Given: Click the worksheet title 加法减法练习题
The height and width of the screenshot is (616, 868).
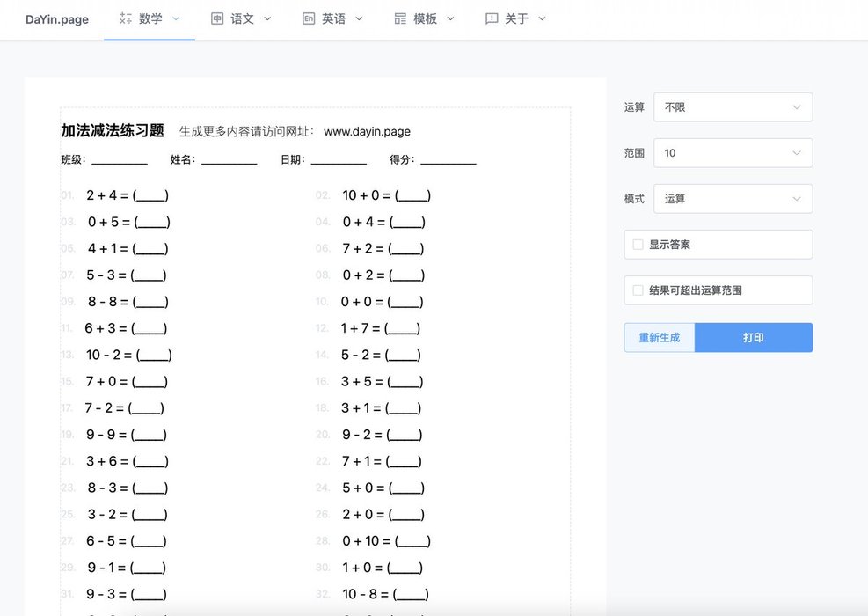Looking at the screenshot, I should (113, 131).
